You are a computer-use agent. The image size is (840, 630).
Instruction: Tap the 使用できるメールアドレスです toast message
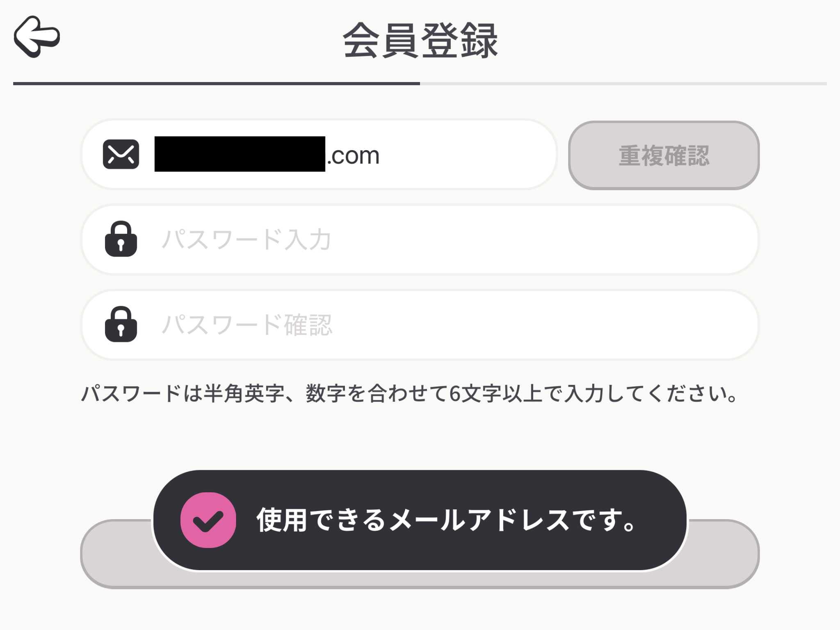pyautogui.click(x=420, y=520)
